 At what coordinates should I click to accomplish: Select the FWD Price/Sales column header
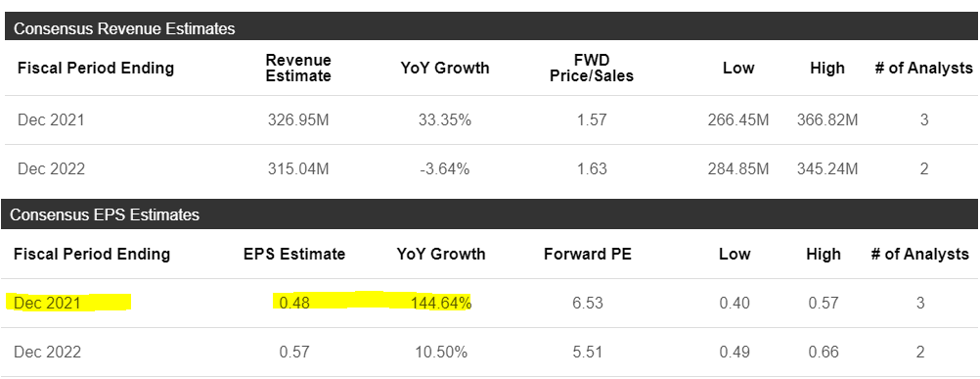click(x=592, y=69)
